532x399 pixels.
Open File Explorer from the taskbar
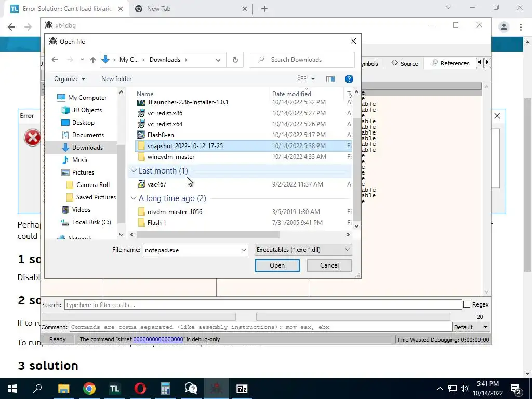tap(63, 389)
